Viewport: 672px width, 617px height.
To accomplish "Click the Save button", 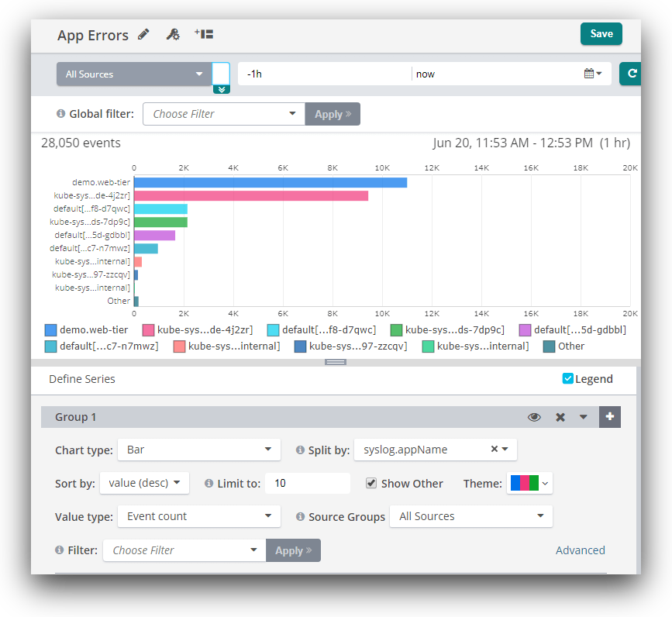I will pyautogui.click(x=601, y=33).
